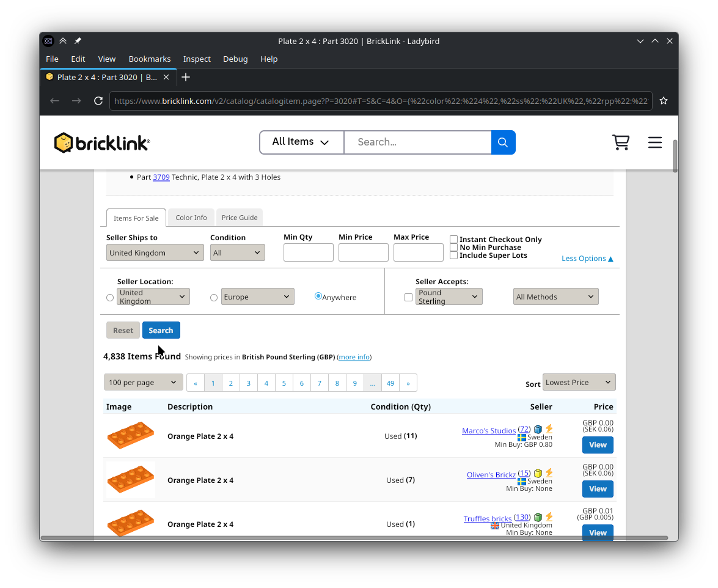Click the horizontal page scrollbar
This screenshot has height=588, width=718.
tap(354, 538)
